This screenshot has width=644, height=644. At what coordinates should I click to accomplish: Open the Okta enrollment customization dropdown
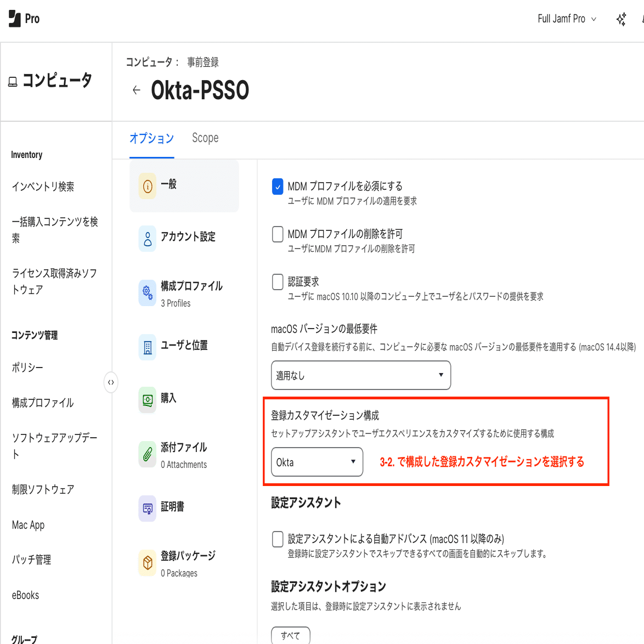317,462
